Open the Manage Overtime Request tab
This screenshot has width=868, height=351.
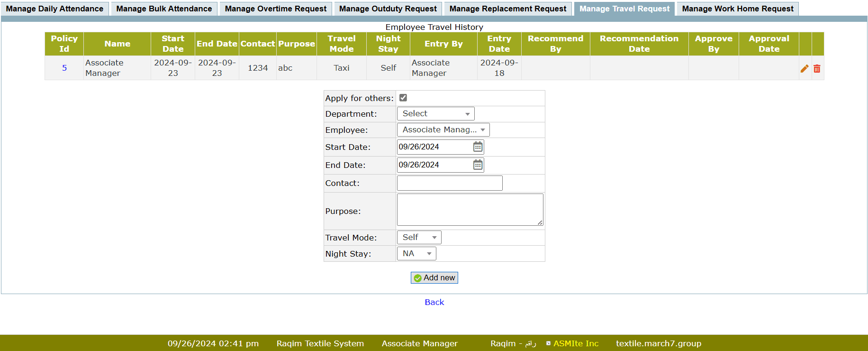click(x=275, y=9)
